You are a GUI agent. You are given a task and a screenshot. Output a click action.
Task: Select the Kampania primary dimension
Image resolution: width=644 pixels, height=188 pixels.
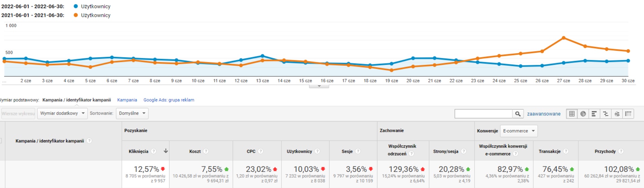127,100
